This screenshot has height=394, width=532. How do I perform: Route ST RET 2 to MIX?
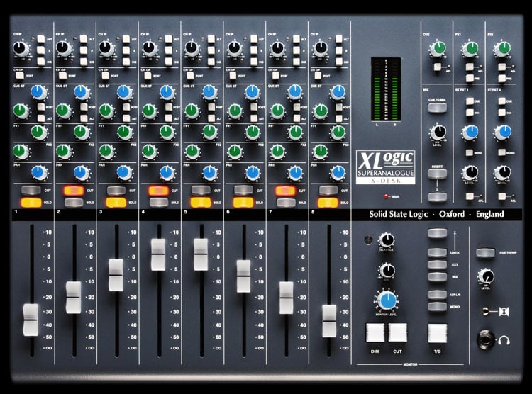[x=502, y=112]
